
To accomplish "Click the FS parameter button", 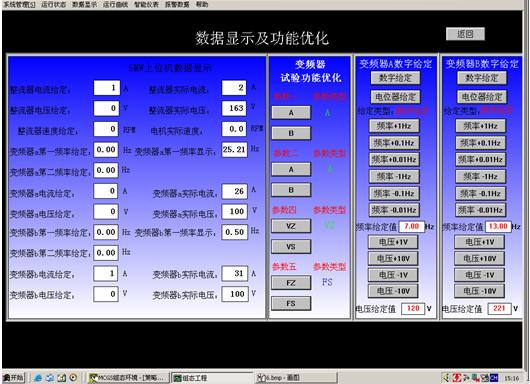I will [291, 303].
